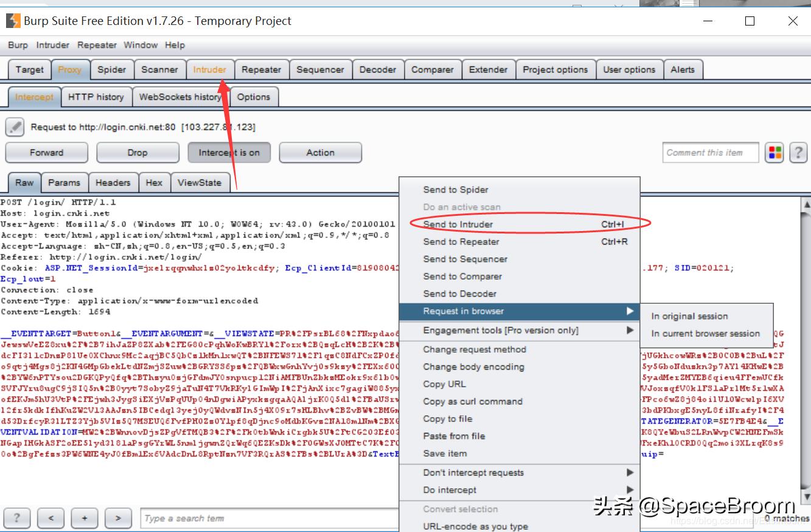Image resolution: width=811 pixels, height=532 pixels.
Task: Forward the intercepted request
Action: pos(47,153)
